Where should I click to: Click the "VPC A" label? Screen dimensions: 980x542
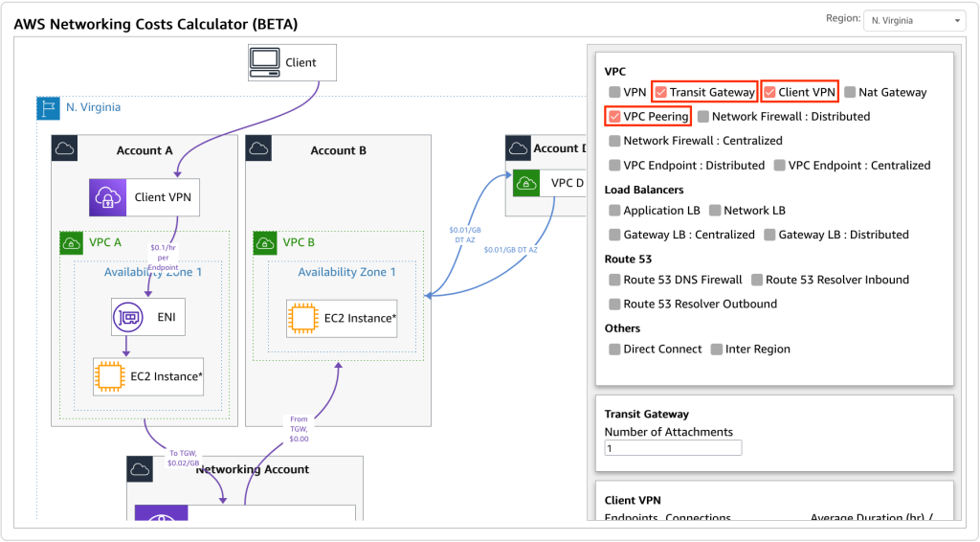105,242
